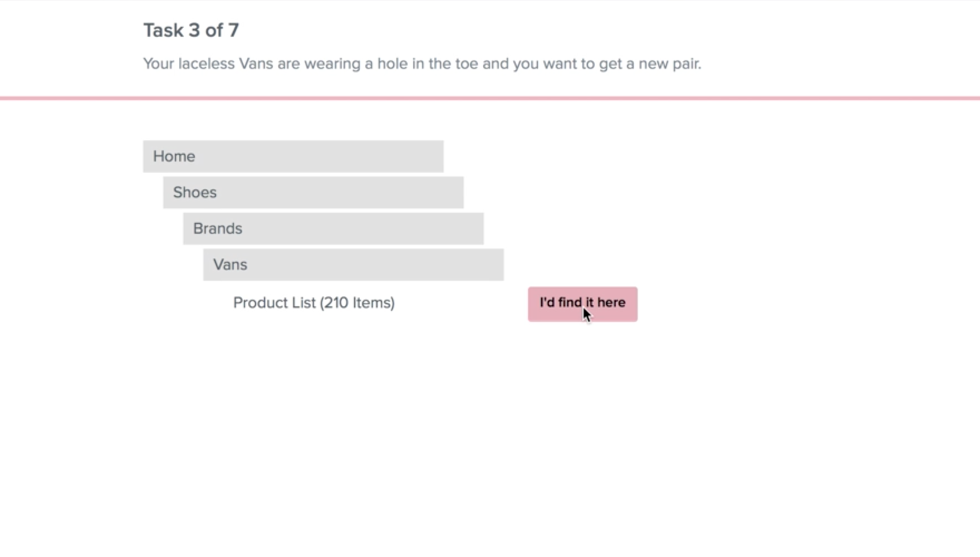The width and height of the screenshot is (980, 557).
Task: Choose Product List (210 Items)
Action: tap(313, 303)
